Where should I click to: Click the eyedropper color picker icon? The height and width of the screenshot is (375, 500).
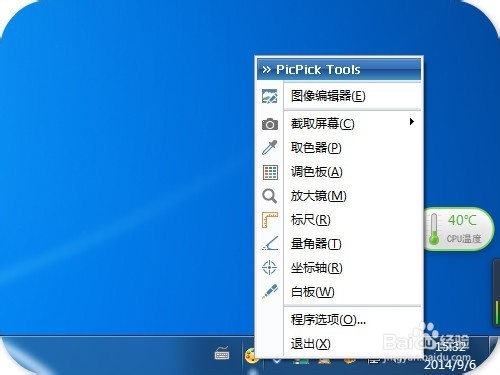270,147
